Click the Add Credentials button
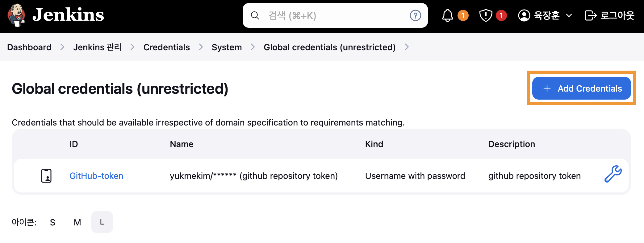 (x=581, y=89)
